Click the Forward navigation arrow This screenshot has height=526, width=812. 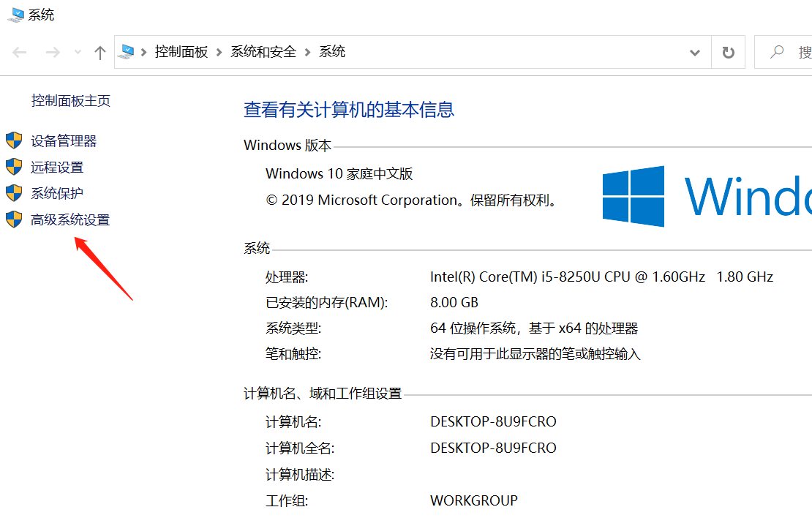coord(53,52)
